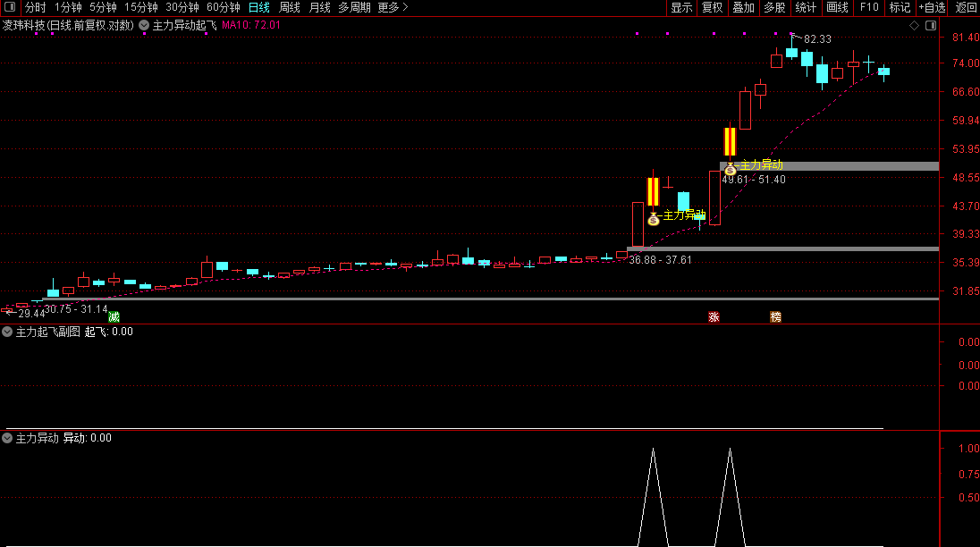Click the 36.88 - 37.61 range label

(x=661, y=260)
